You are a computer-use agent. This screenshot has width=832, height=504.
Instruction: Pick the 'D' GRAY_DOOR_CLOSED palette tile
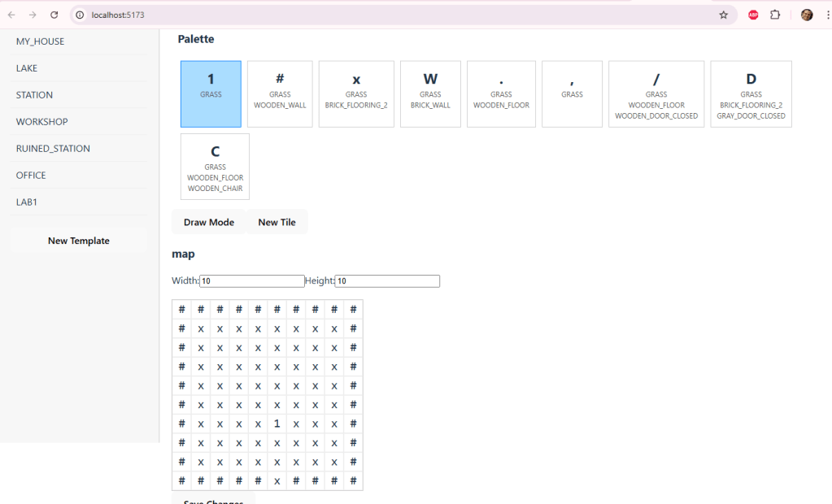click(751, 94)
